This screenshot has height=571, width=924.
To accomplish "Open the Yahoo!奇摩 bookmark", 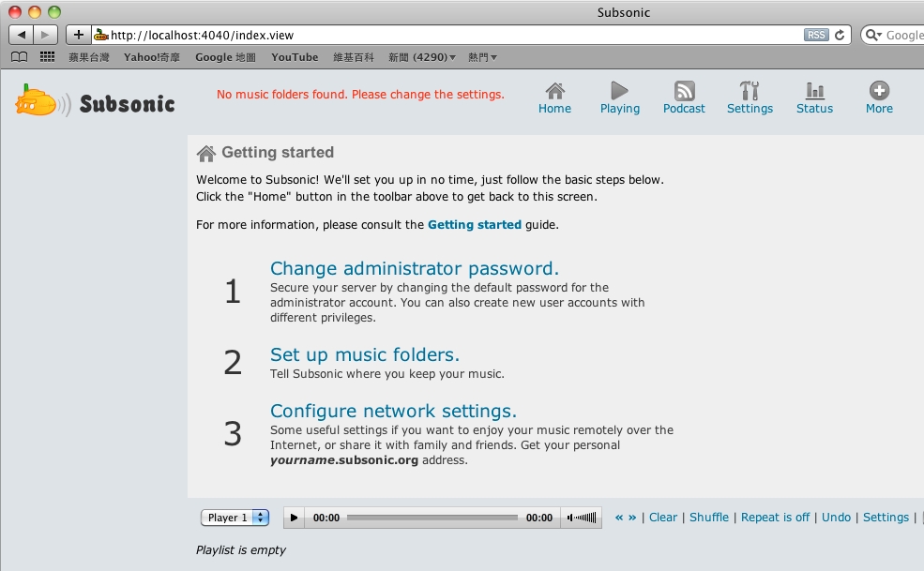I will point(151,57).
